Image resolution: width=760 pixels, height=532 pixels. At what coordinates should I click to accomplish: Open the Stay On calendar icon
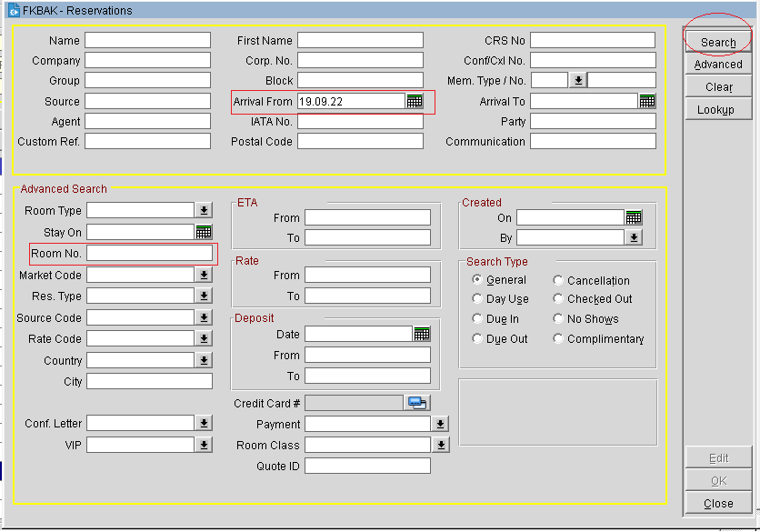[204, 232]
